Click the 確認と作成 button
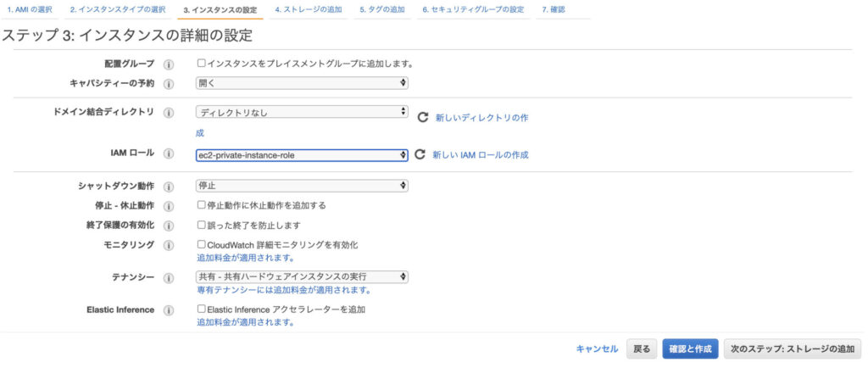The width and height of the screenshot is (868, 368). pos(690,348)
